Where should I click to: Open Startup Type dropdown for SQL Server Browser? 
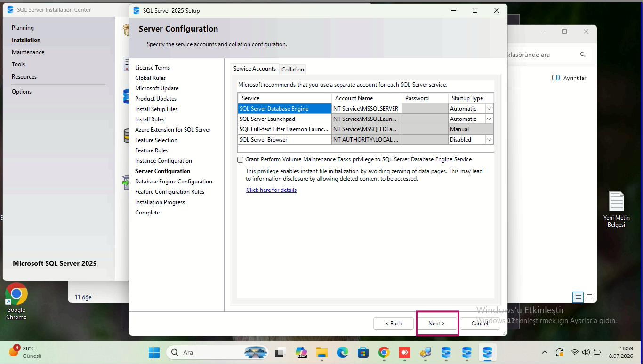[x=489, y=140]
